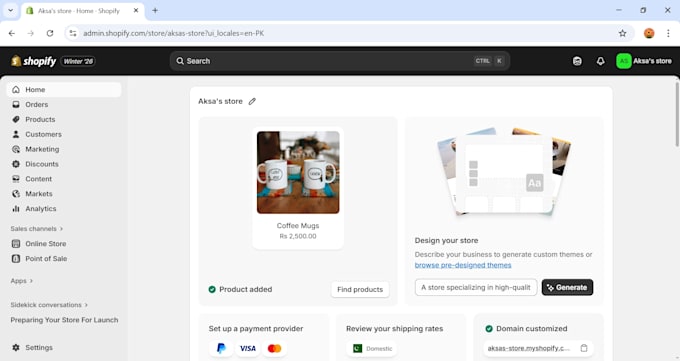
Task: Open the Products section
Action: [40, 119]
